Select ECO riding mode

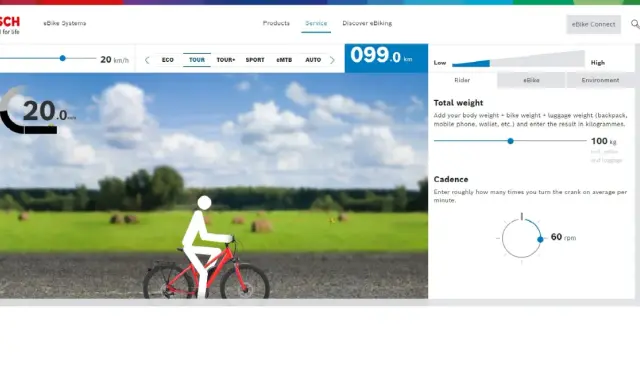pyautogui.click(x=168, y=60)
